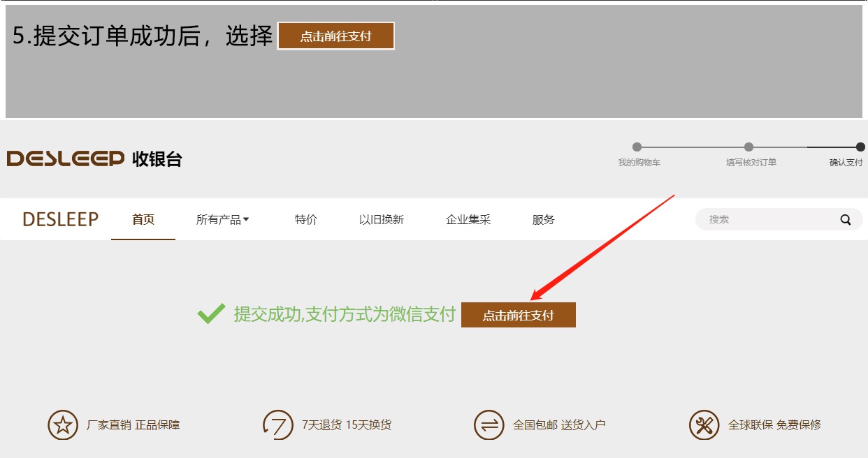Click the 全球联保 wrench tools icon

pyautogui.click(x=703, y=424)
